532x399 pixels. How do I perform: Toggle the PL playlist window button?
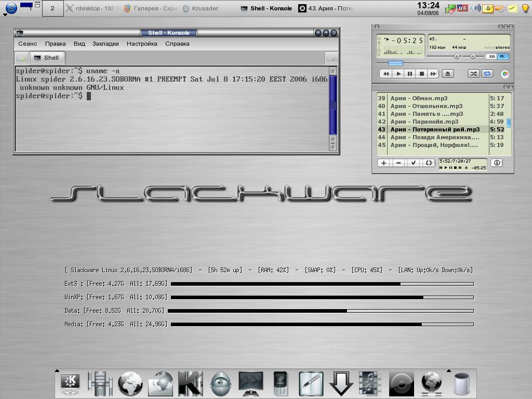(x=502, y=56)
